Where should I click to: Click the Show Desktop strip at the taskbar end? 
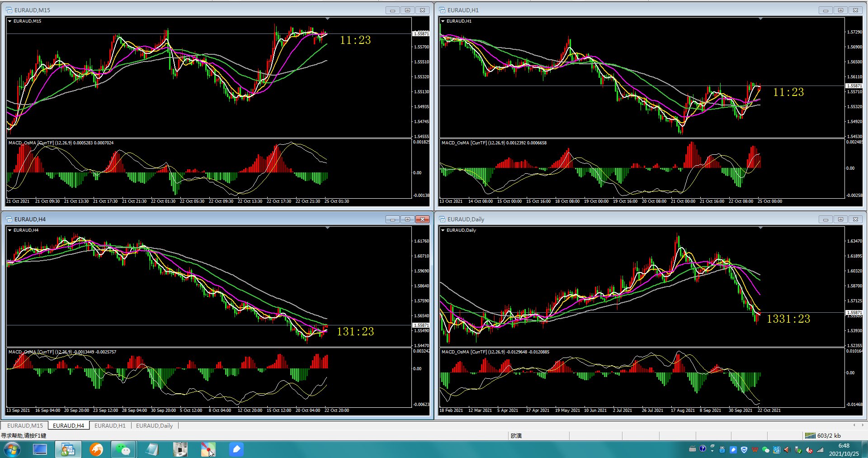tap(864, 449)
